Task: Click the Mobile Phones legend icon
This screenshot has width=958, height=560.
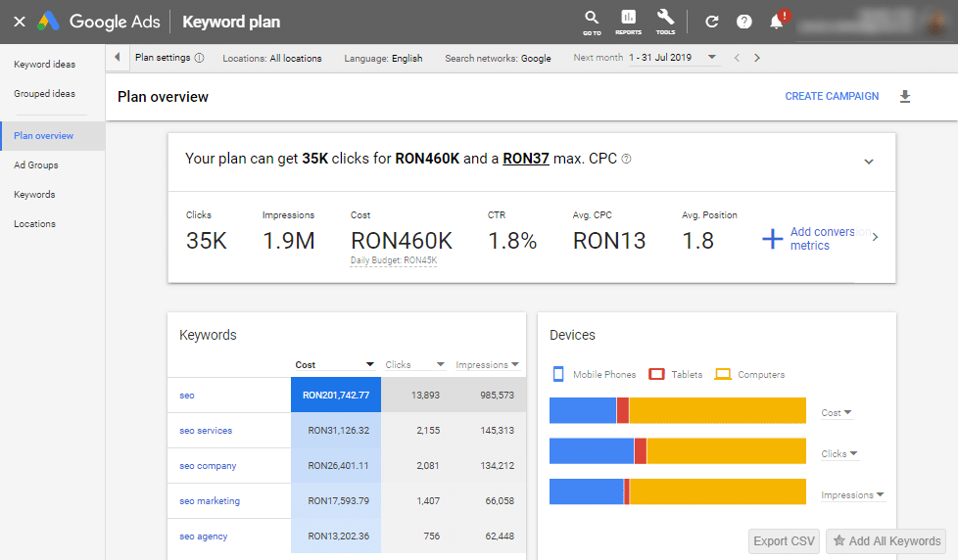Action: tap(557, 374)
